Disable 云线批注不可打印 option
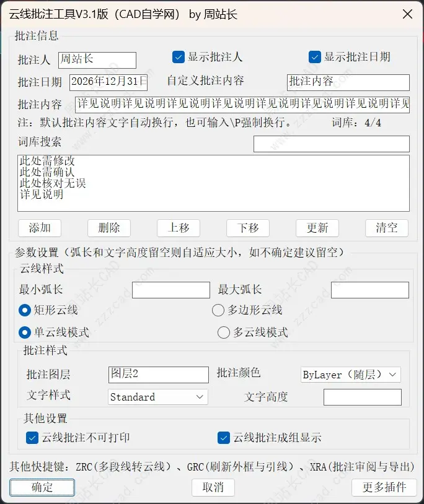The width and height of the screenshot is (424, 504). tap(32, 437)
